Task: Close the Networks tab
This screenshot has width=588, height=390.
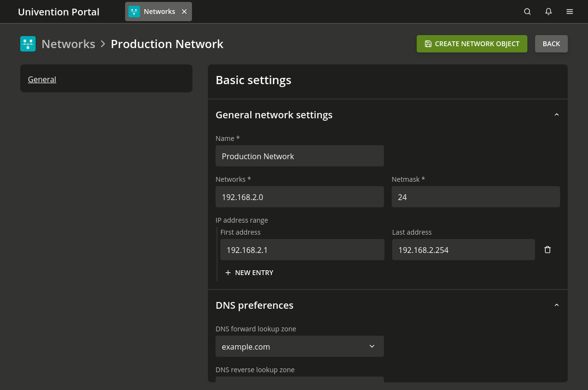Action: click(x=184, y=12)
